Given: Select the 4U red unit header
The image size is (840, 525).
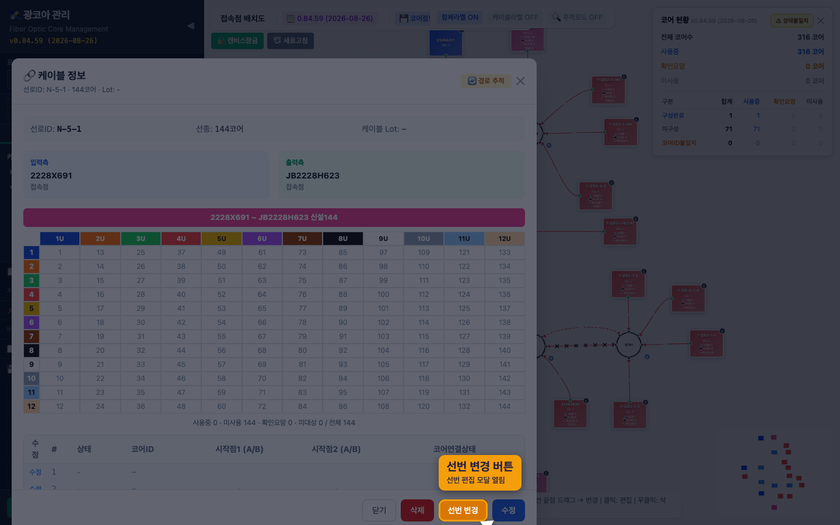Looking at the screenshot, I should point(181,238).
